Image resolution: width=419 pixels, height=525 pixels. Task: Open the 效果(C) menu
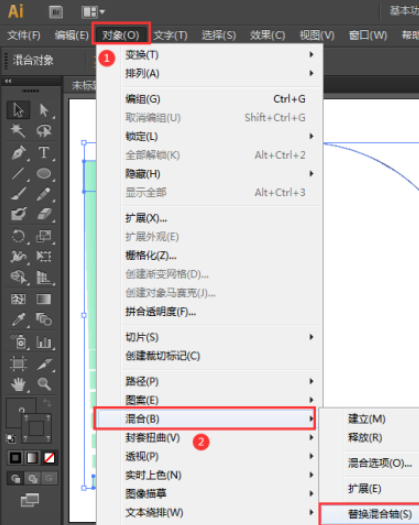click(x=268, y=35)
